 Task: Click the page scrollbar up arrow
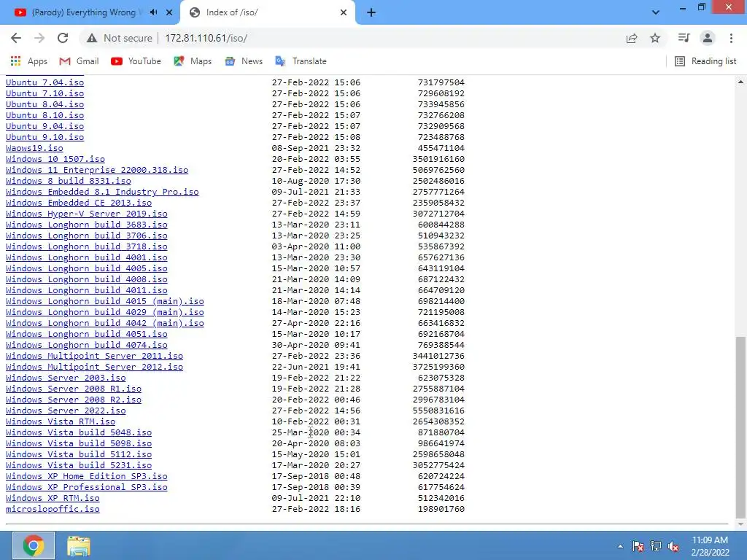(x=740, y=82)
